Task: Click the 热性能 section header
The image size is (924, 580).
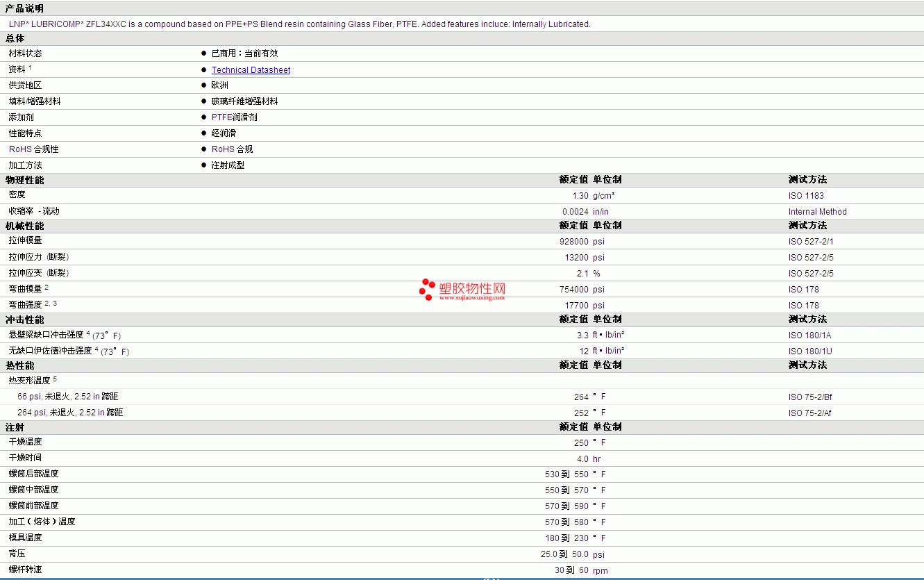Action: pos(19,365)
